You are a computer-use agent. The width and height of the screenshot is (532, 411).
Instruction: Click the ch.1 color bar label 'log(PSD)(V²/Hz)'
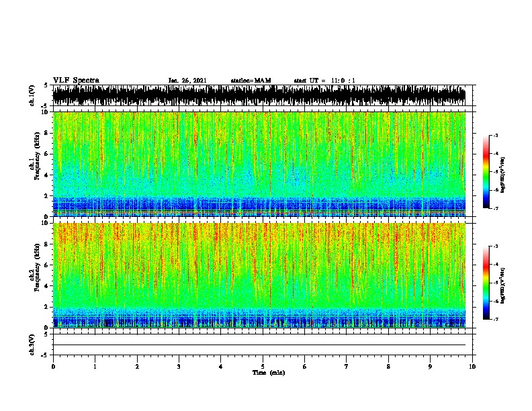click(503, 175)
